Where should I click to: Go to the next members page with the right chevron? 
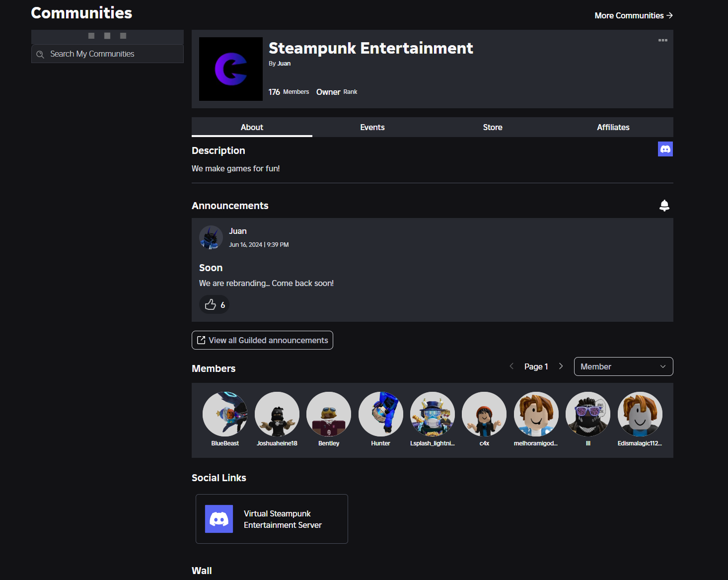tap(561, 366)
